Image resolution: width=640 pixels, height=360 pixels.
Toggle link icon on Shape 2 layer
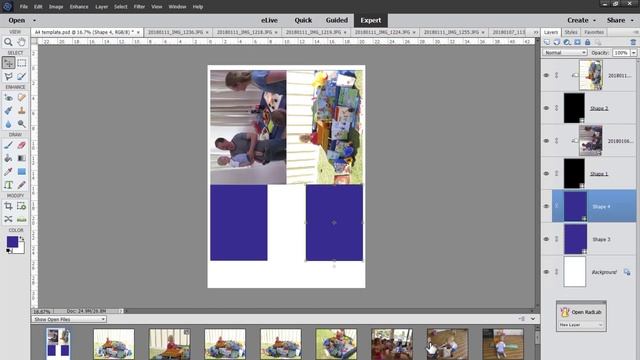tap(556, 108)
